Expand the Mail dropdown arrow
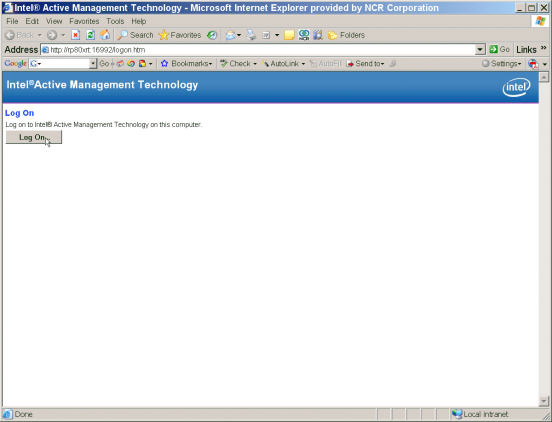The image size is (552, 422). (239, 35)
